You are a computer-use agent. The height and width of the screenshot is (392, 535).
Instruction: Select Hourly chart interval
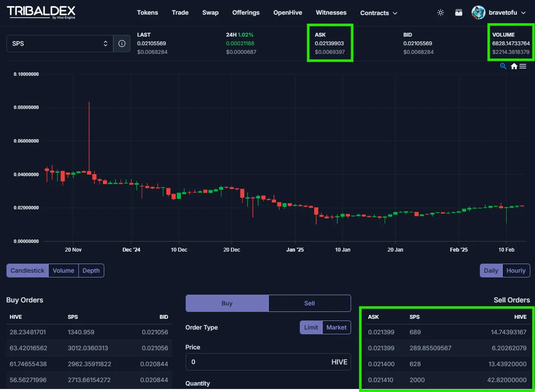pyautogui.click(x=516, y=271)
